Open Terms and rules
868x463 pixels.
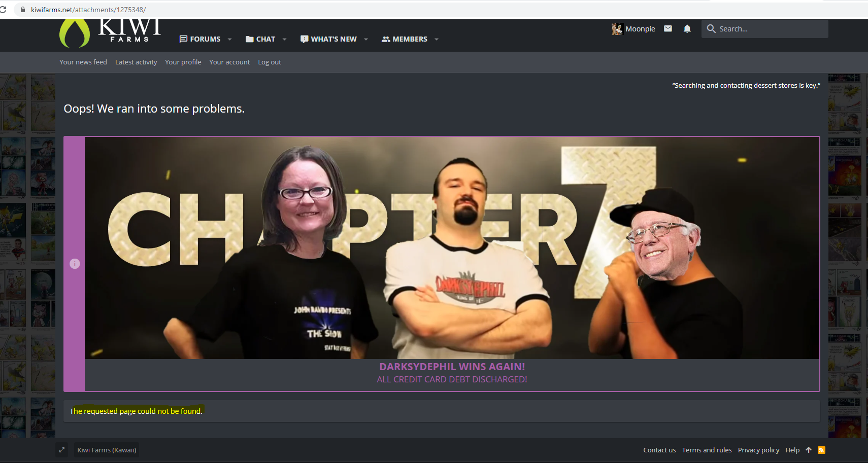(x=707, y=450)
